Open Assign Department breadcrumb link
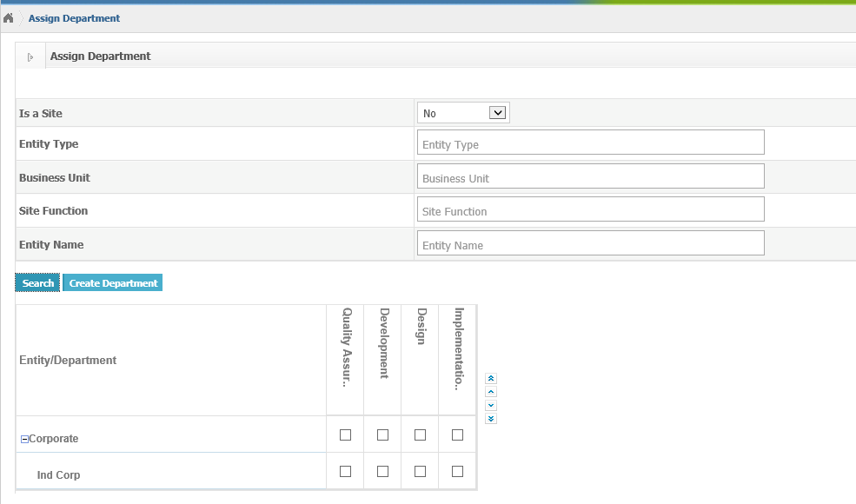This screenshot has height=504, width=856. 74,18
